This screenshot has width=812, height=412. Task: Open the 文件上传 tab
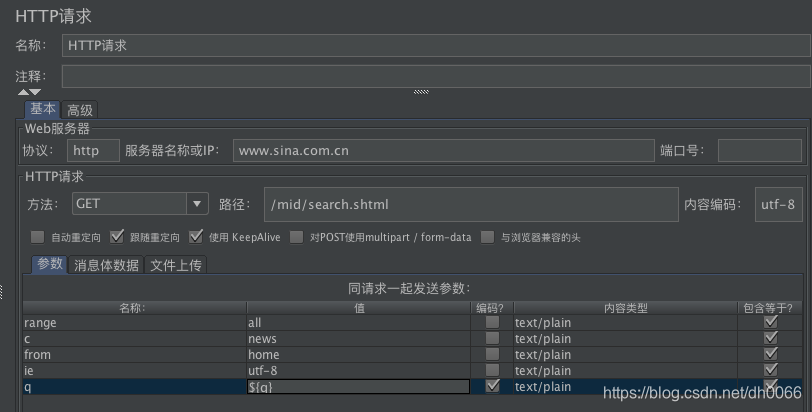coord(176,265)
